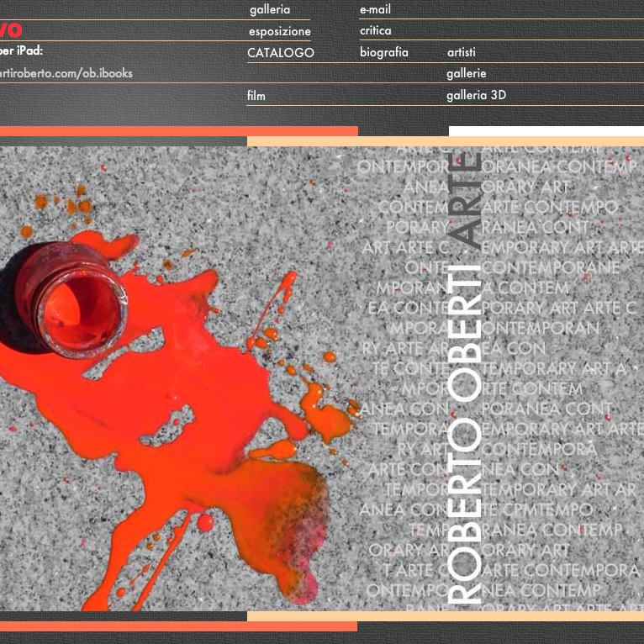The width and height of the screenshot is (644, 644).
Task: Open the esposizione page
Action: point(280,31)
